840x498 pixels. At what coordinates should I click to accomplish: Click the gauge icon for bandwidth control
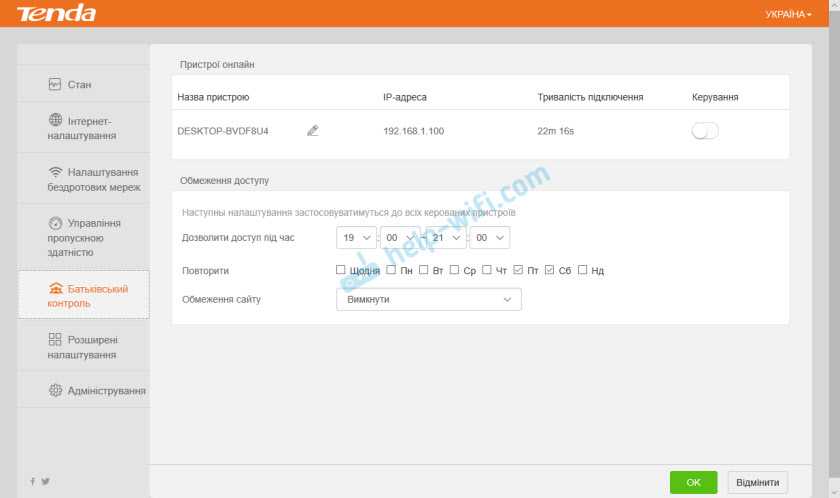[55, 223]
